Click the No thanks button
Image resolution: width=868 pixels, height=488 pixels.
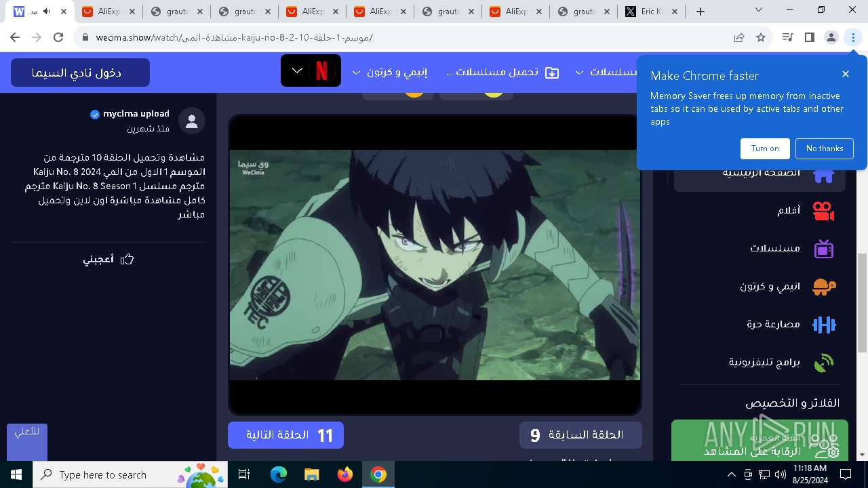pos(825,148)
